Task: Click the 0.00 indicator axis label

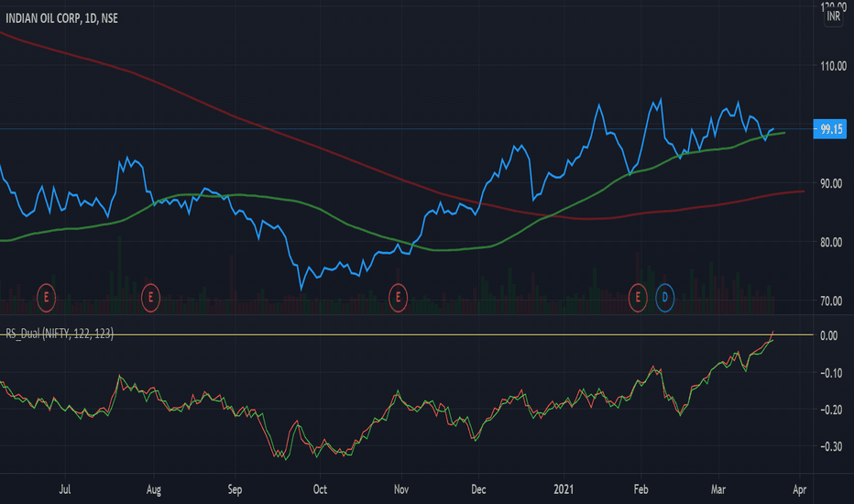Action: click(829, 335)
